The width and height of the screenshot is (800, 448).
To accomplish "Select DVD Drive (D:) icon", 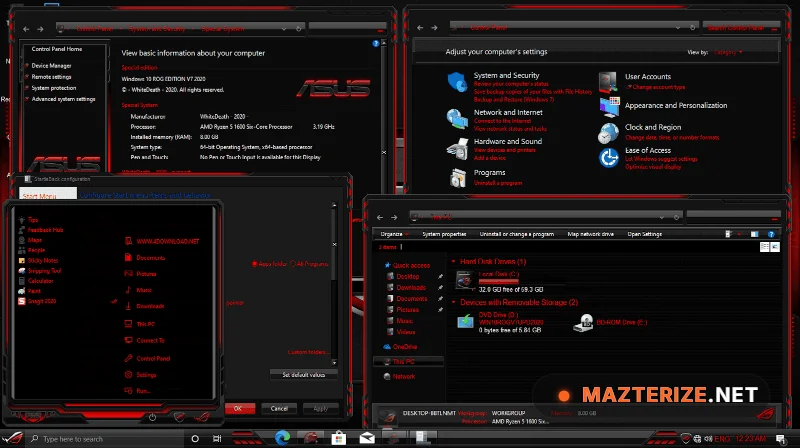I will tap(465, 321).
